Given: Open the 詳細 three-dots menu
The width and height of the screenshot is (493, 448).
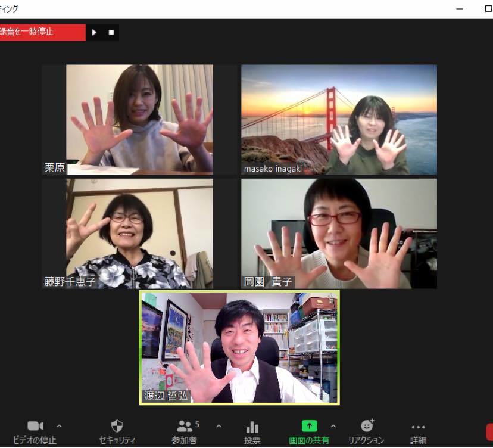Looking at the screenshot, I should tap(418, 427).
